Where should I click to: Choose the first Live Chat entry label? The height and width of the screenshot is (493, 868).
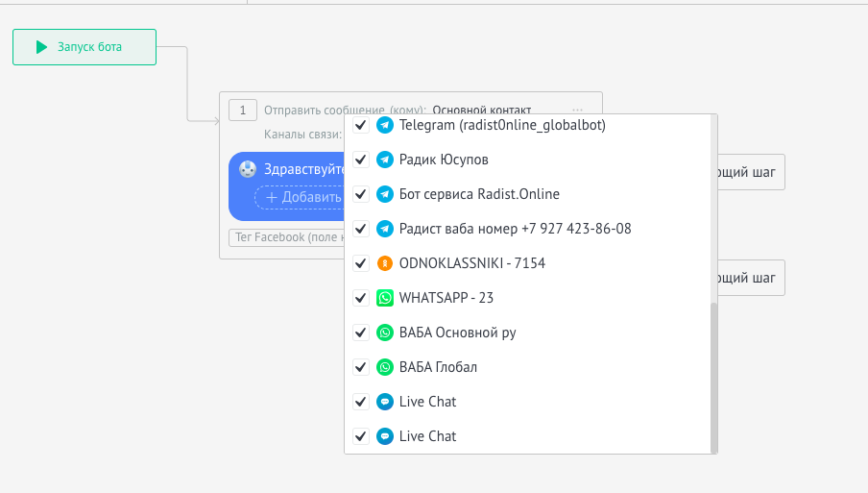(427, 402)
